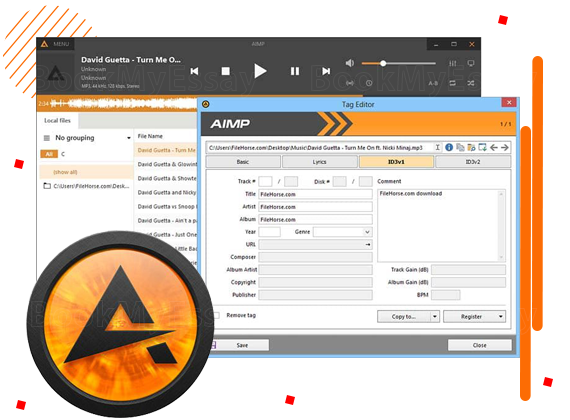Viewport: 570px width, 420px height.
Task: Open the equalizer sliders icon
Action: [x=453, y=63]
